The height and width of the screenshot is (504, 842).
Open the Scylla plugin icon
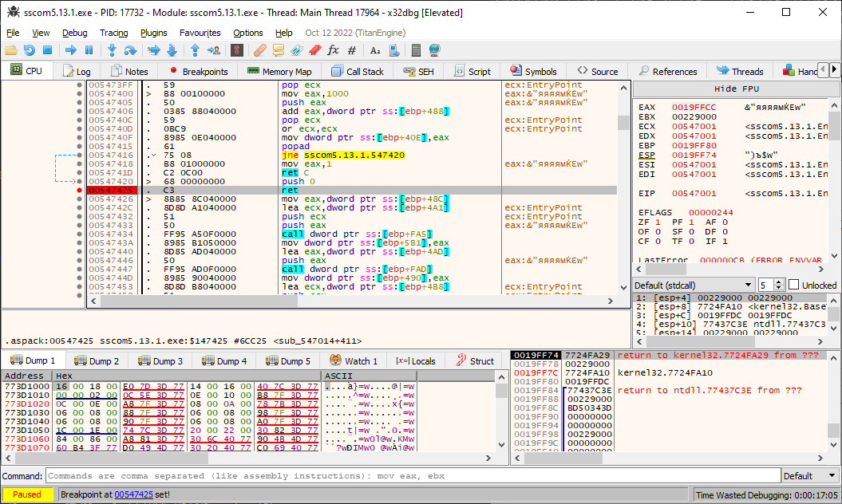[236, 50]
